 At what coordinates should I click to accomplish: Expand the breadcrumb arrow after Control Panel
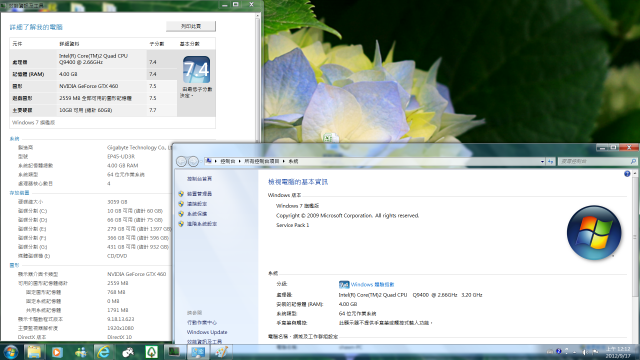(x=240, y=162)
